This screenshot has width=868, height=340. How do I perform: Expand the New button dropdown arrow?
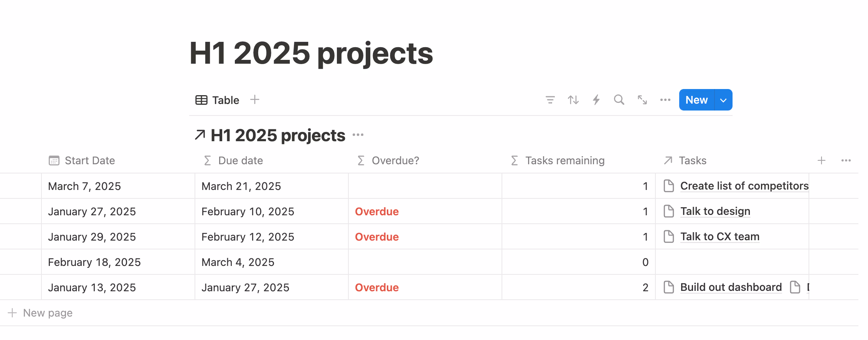pyautogui.click(x=723, y=100)
